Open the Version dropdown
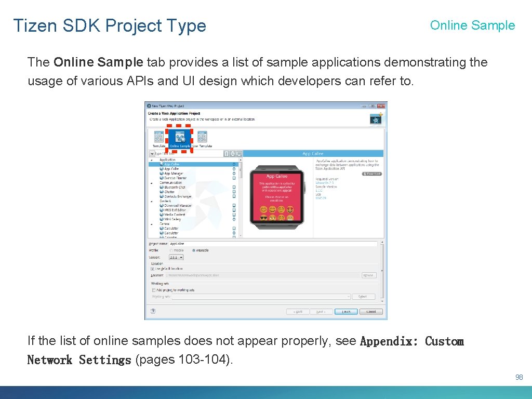Screen dimensions: 532x399 point(176,258)
